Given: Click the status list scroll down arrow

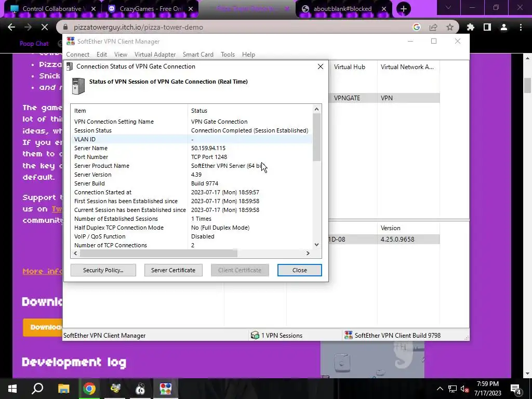Looking at the screenshot, I should pos(316,245).
